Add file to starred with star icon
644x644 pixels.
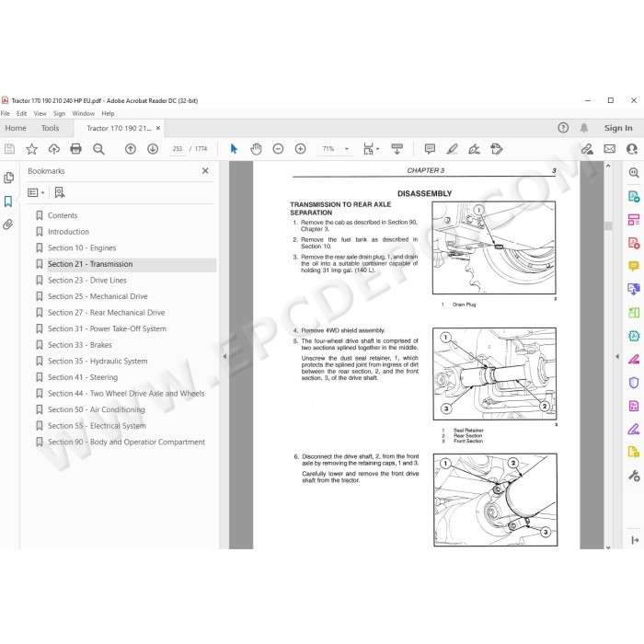click(31, 149)
